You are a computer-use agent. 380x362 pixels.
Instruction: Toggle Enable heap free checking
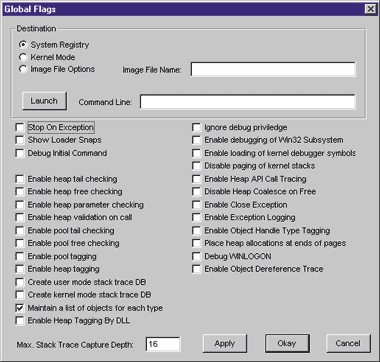[x=20, y=192]
